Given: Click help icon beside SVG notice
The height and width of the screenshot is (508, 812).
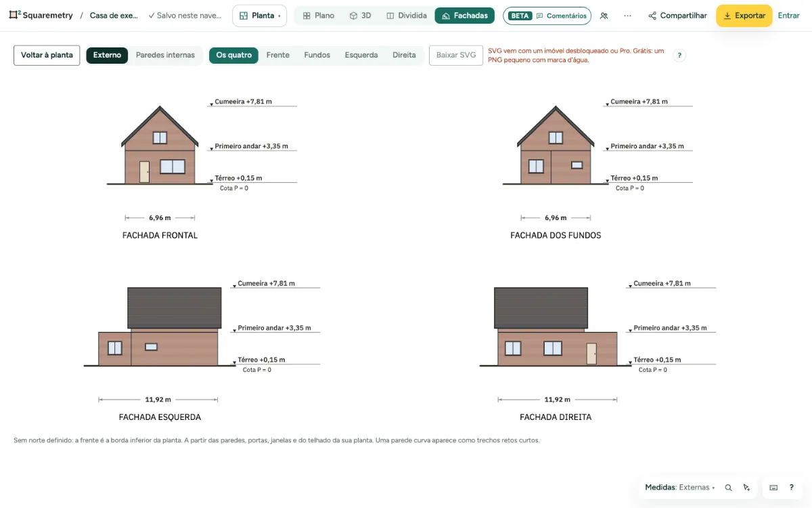Looking at the screenshot, I should point(679,56).
